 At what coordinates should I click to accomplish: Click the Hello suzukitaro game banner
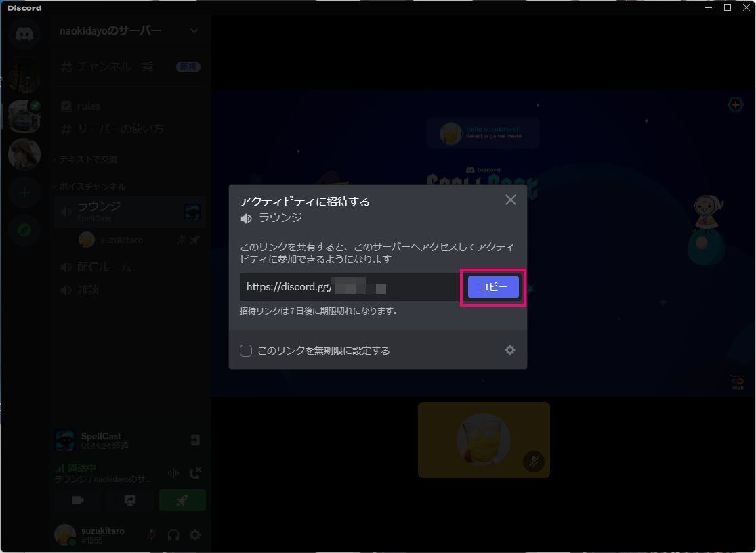point(482,133)
